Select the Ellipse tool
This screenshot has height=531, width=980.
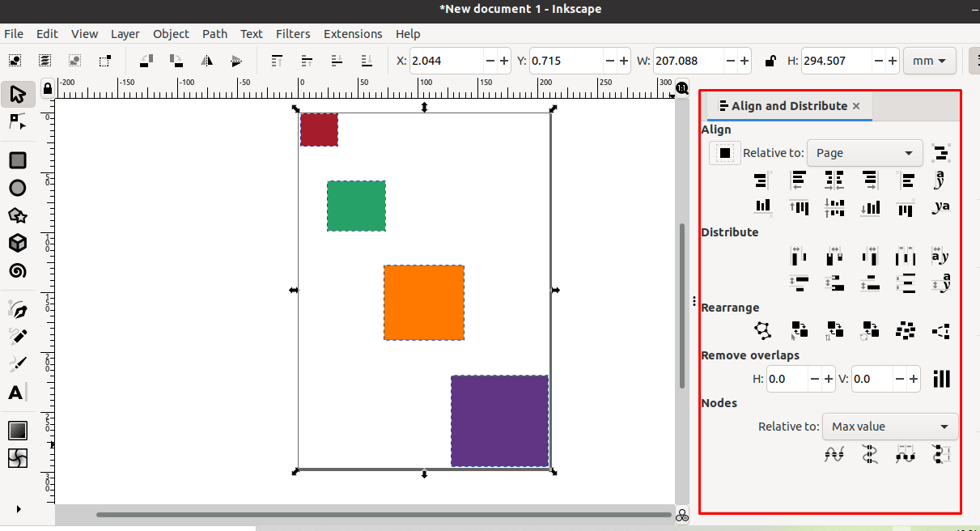18,188
